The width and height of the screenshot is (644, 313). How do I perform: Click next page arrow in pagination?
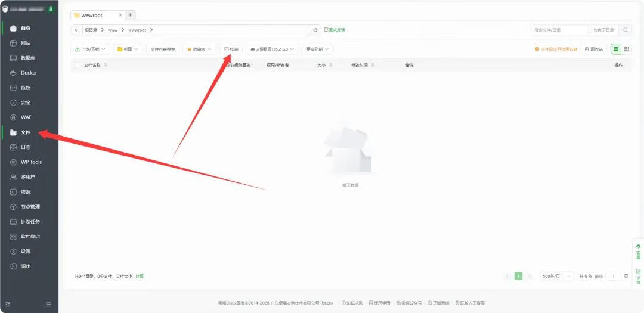[x=530, y=277]
